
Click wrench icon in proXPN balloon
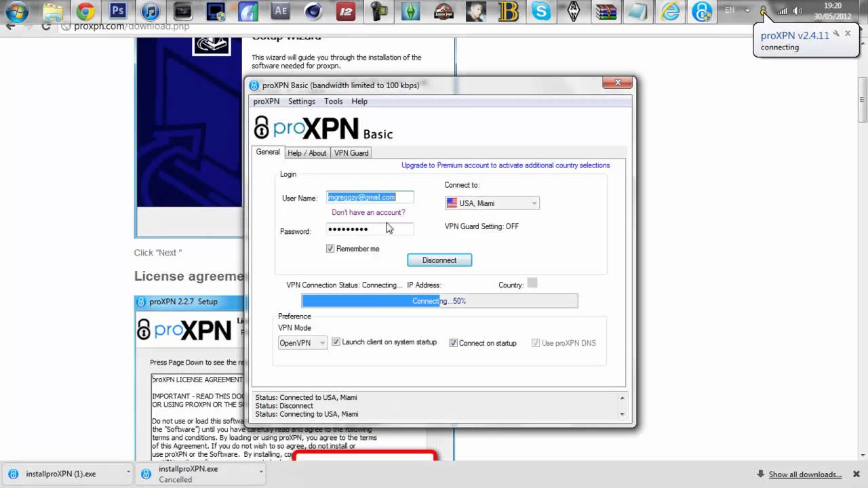pos(836,33)
